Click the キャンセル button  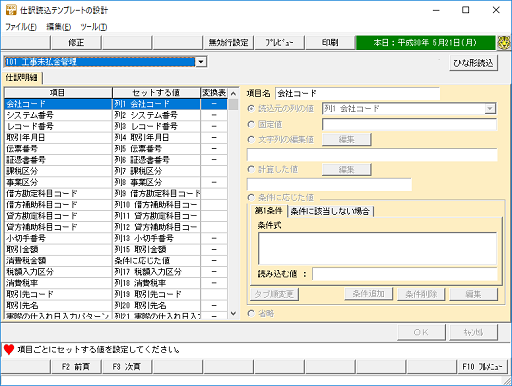474,332
